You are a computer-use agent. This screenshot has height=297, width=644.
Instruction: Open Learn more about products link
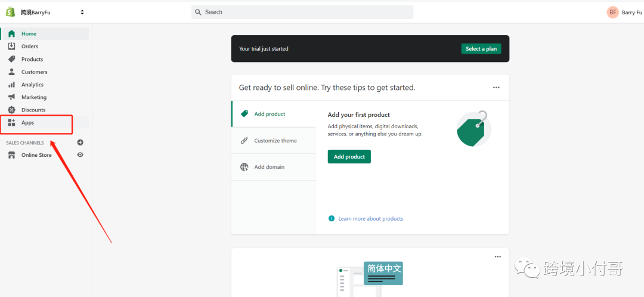pyautogui.click(x=370, y=218)
